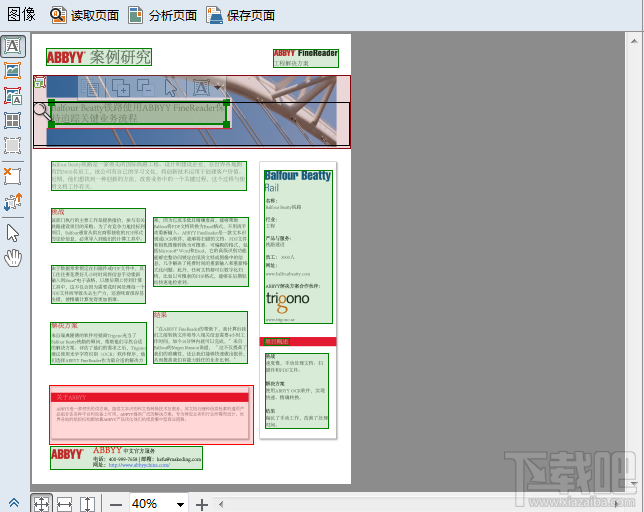The image size is (644, 512).
Task: Click the arrow select icon in popup toolbar
Action: [170, 87]
